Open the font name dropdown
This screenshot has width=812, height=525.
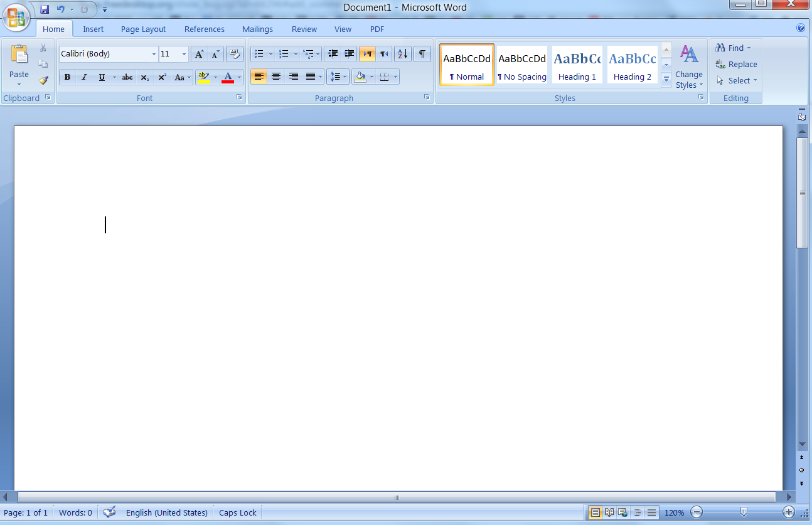pyautogui.click(x=154, y=55)
